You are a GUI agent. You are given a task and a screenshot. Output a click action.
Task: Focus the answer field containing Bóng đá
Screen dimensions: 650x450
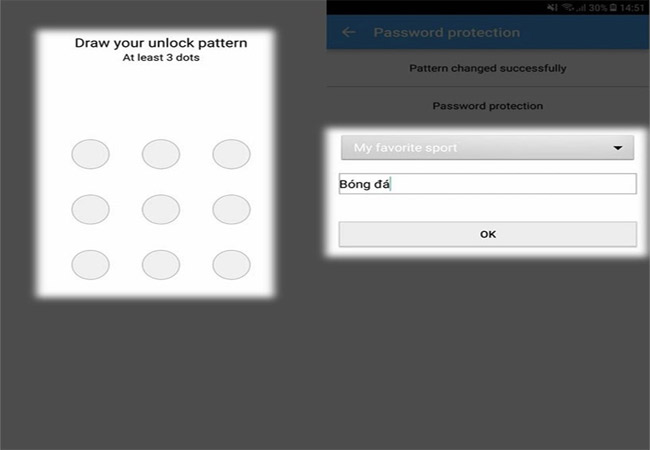[x=487, y=184]
